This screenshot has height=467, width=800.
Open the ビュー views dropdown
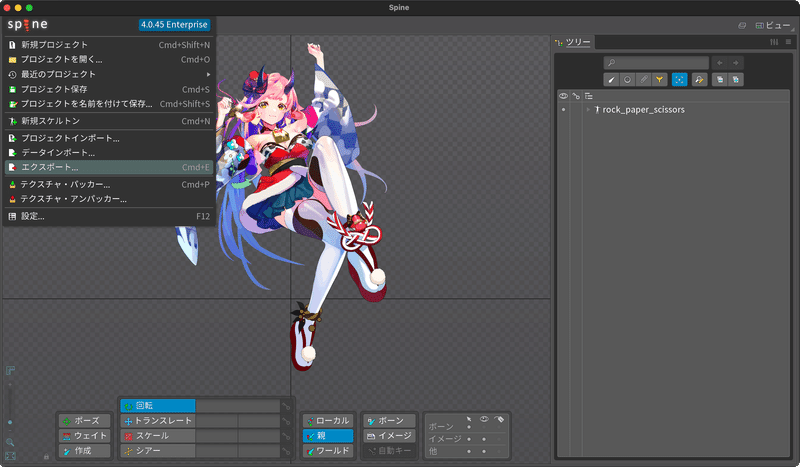773,26
